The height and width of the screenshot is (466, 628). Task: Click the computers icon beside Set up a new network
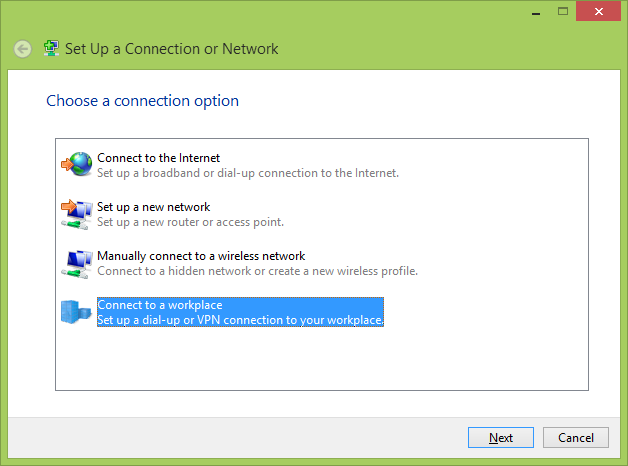[x=76, y=214]
